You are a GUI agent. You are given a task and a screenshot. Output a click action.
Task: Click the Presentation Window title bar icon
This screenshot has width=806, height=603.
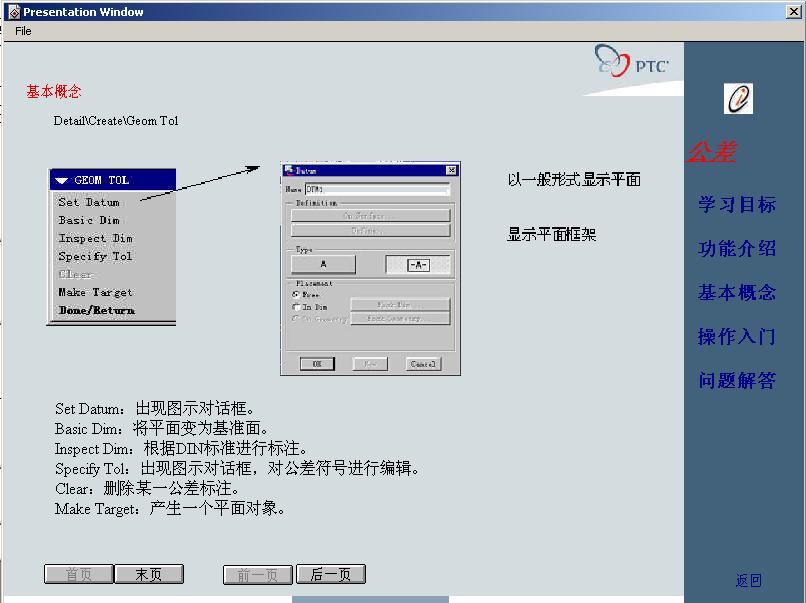click(x=13, y=12)
